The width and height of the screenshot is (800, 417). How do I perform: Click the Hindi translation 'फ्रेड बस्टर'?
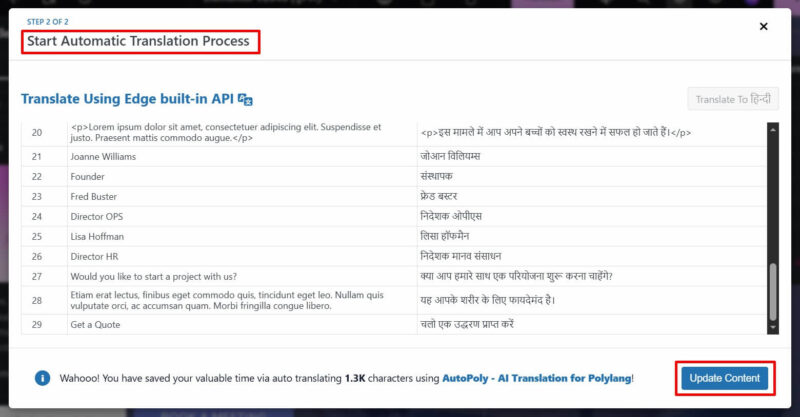point(439,196)
